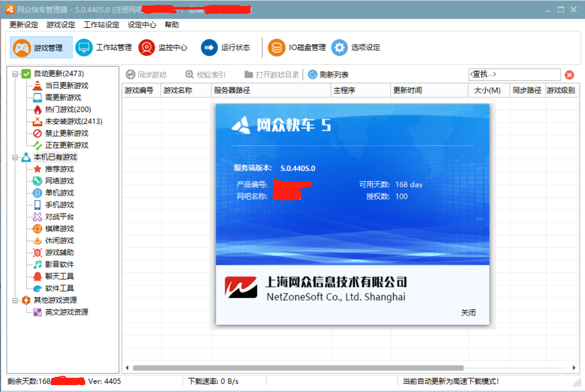
Task: Click the 运行状态 arrow icon
Action: [x=209, y=48]
